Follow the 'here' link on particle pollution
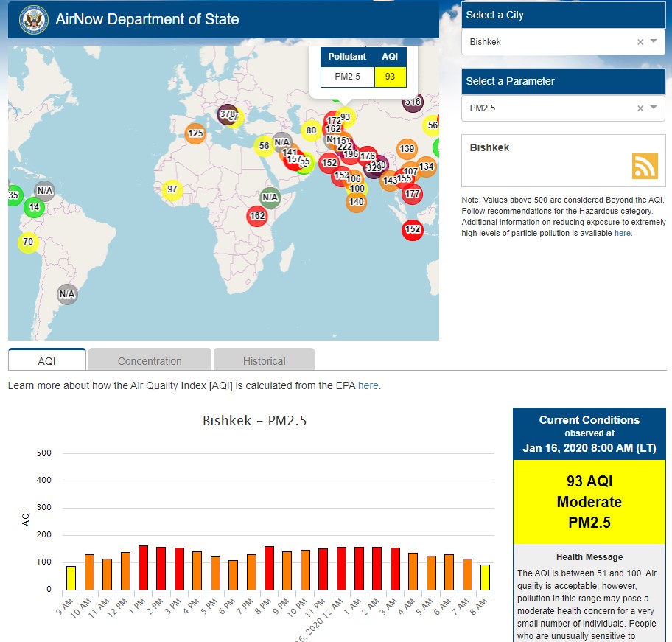Image resolution: width=672 pixels, height=642 pixels. pyautogui.click(x=623, y=233)
